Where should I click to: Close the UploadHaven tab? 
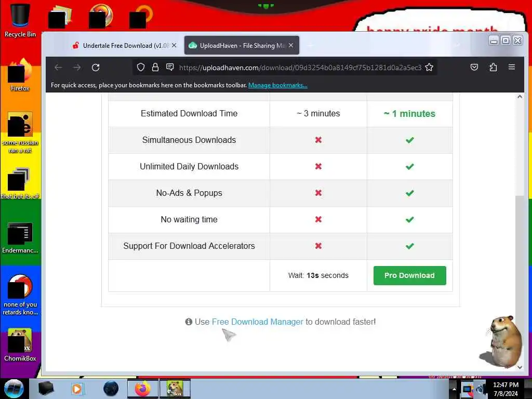pyautogui.click(x=291, y=45)
